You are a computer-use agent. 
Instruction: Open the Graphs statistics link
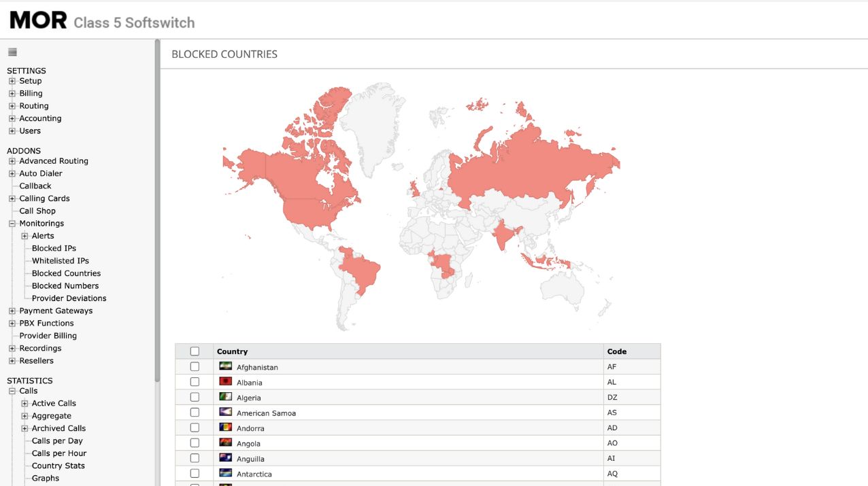46,479
